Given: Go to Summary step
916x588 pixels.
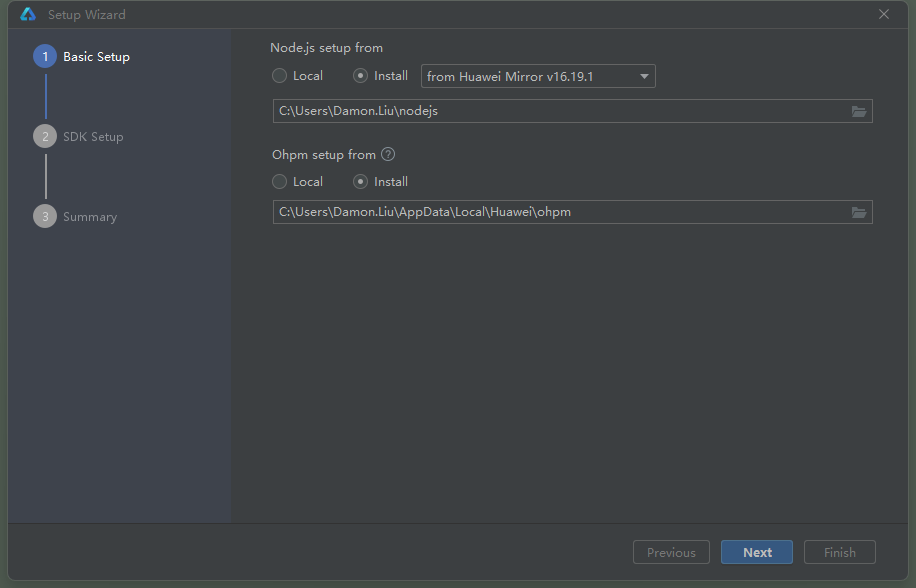Looking at the screenshot, I should pyautogui.click(x=90, y=217).
